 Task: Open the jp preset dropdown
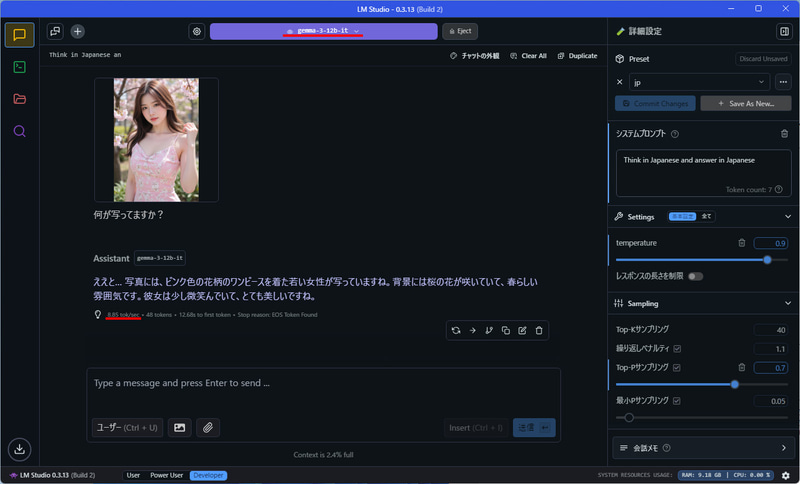pos(699,82)
